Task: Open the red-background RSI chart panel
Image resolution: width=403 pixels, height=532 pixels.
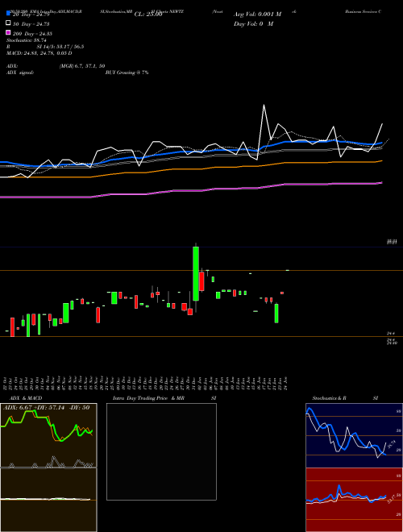Action: click(354, 500)
